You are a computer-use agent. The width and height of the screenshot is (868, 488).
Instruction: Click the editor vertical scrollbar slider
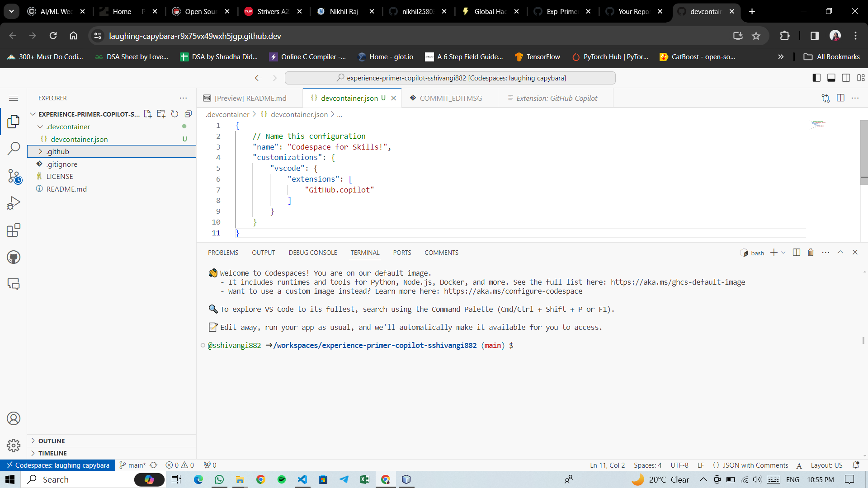(863, 151)
